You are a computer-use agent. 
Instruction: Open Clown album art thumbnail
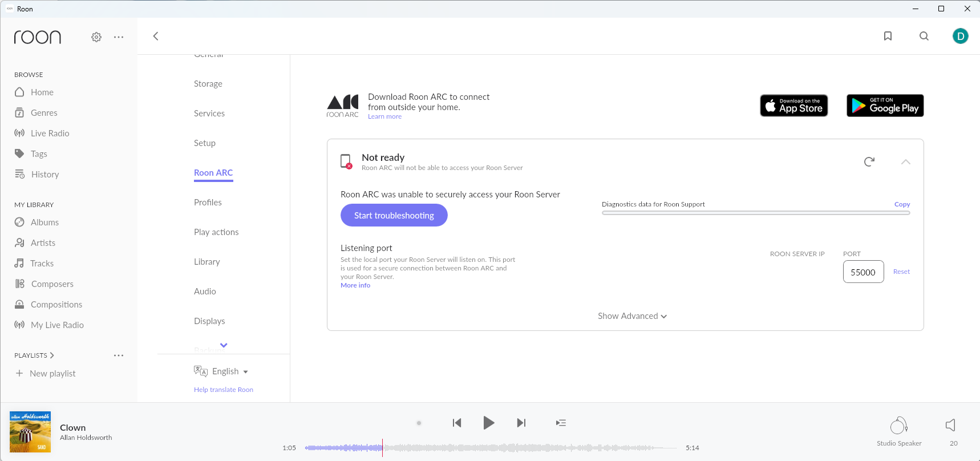(x=30, y=432)
